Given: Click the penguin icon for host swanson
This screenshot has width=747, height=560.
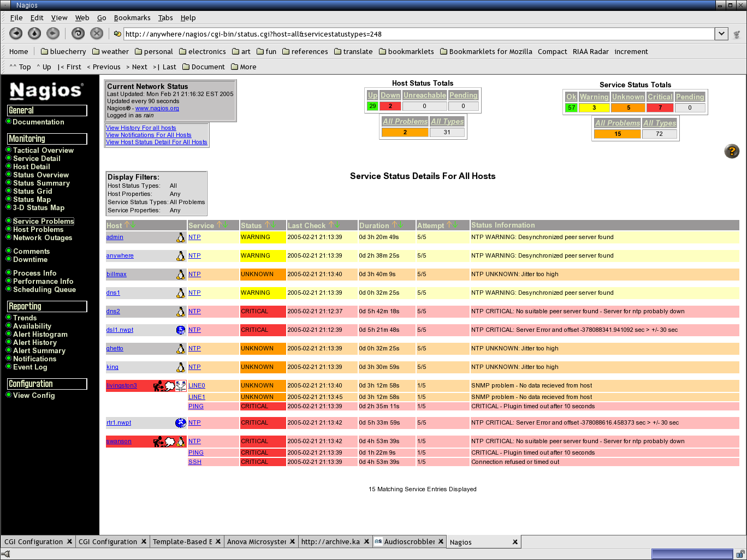Looking at the screenshot, I should [x=181, y=442].
